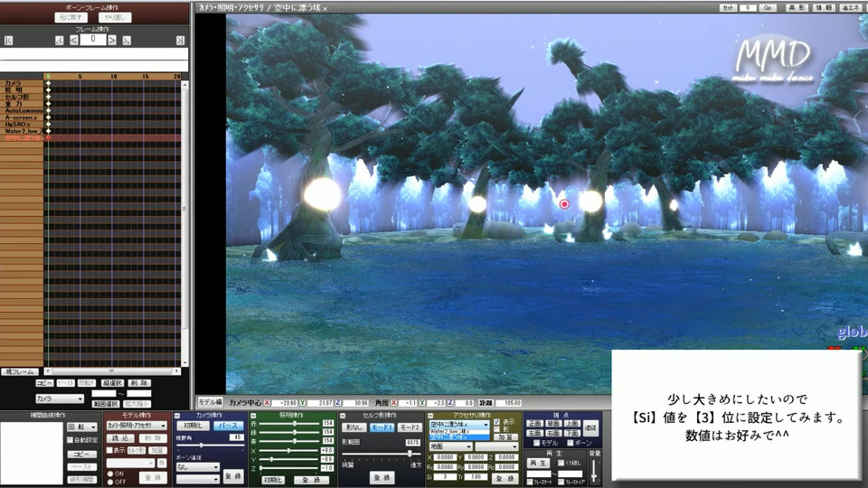Select ON radio button in model panel
Viewport: 868px width, 488px height.
coord(110,474)
